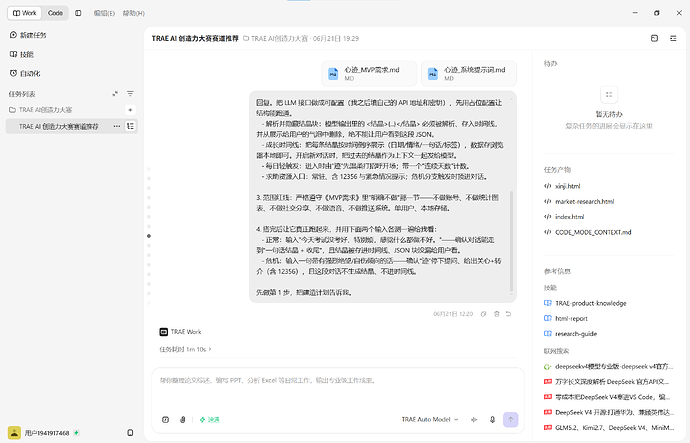The image size is (690, 443).
Task: Switch to the Code mode tab
Action: coord(55,13)
